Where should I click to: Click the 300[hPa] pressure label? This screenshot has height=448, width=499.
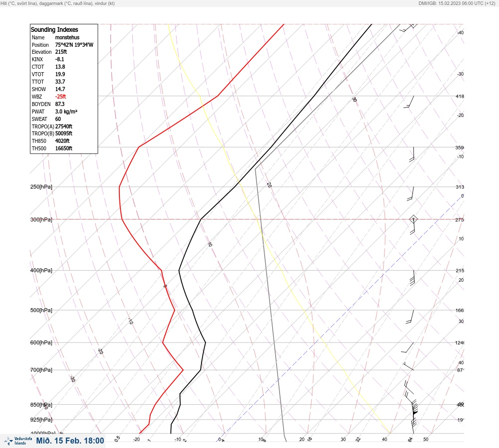point(41,220)
